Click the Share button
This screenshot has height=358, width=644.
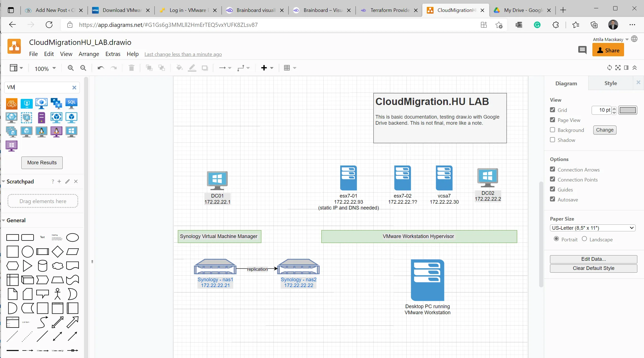click(608, 50)
